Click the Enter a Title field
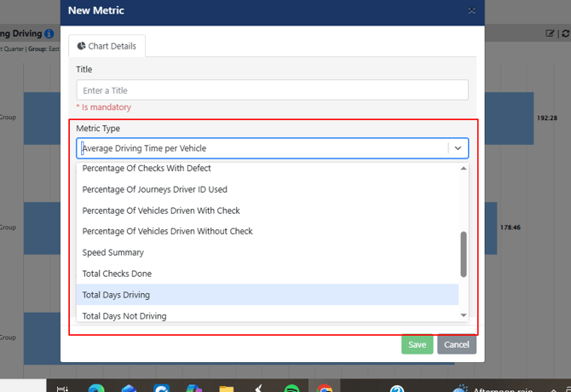The height and width of the screenshot is (392, 571). click(272, 90)
